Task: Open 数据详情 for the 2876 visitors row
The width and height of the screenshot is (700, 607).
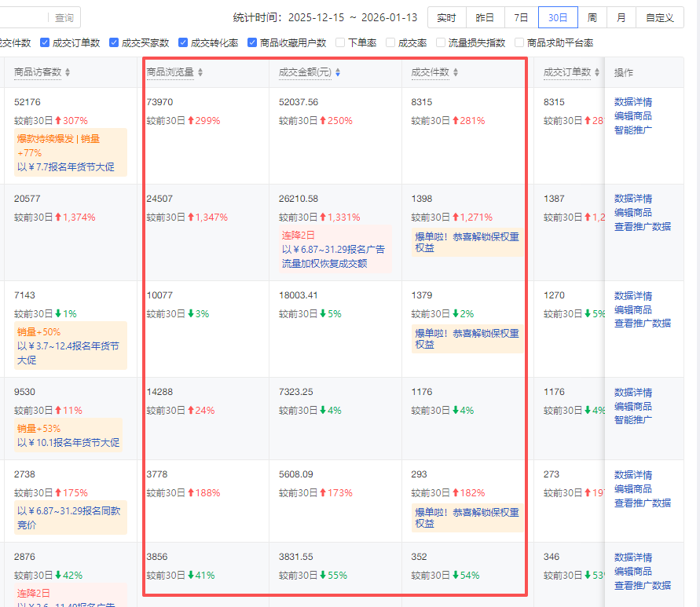Action: [x=633, y=558]
